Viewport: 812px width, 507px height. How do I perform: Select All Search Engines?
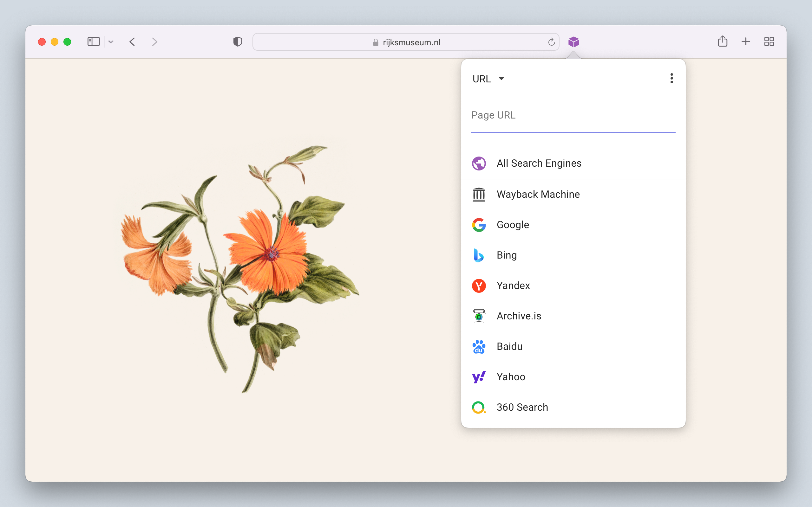539,163
